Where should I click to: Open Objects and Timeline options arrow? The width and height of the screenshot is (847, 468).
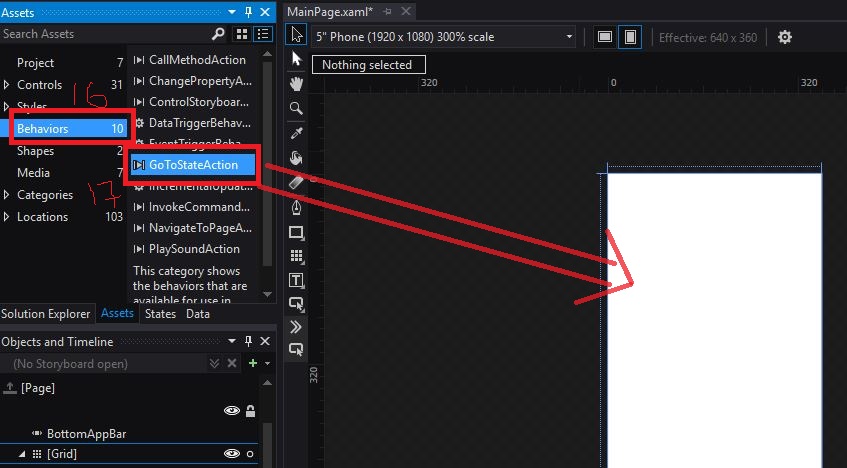tap(232, 341)
